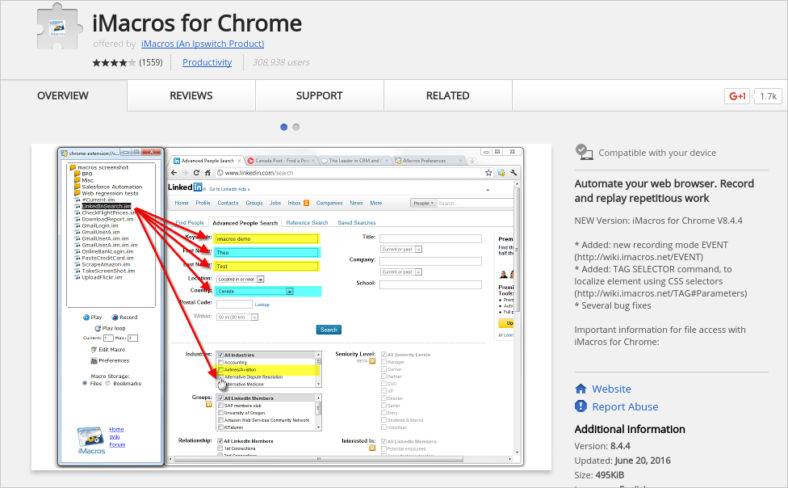In the preview, click the iMacros logo

tap(91, 440)
